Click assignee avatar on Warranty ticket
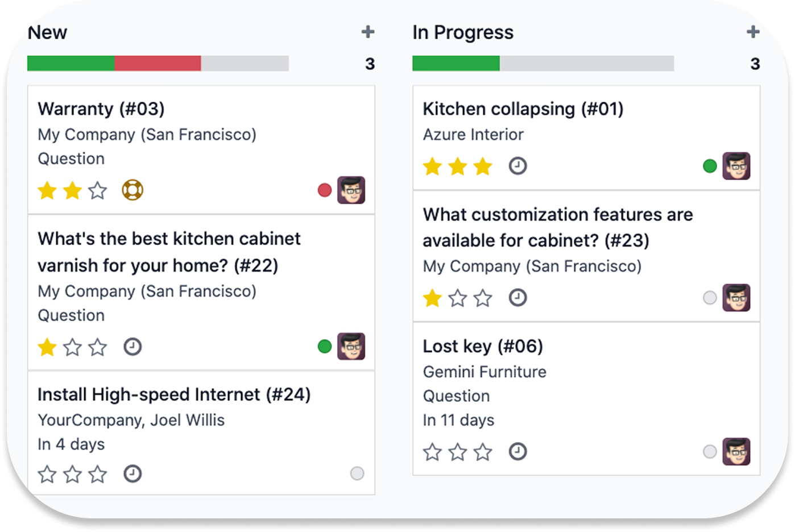The image size is (795, 532). (351, 190)
